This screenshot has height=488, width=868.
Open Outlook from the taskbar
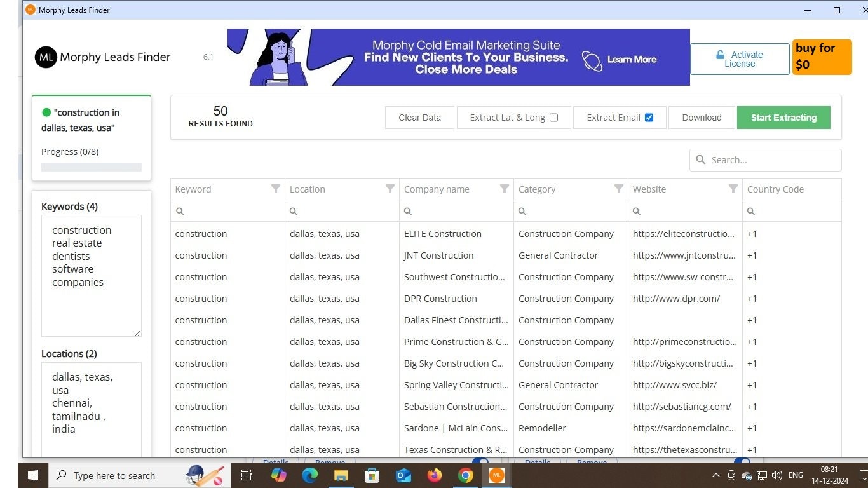point(403,475)
